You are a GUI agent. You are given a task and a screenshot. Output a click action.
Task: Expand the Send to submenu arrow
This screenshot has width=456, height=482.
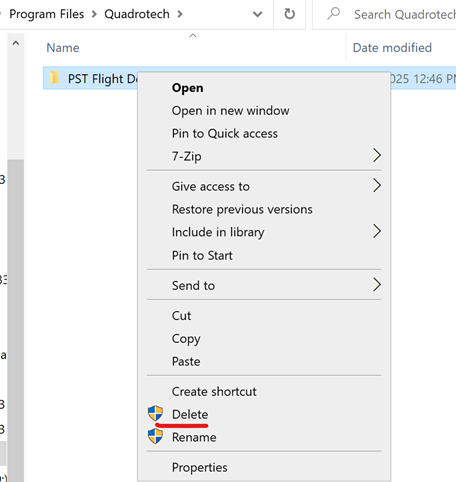[377, 285]
